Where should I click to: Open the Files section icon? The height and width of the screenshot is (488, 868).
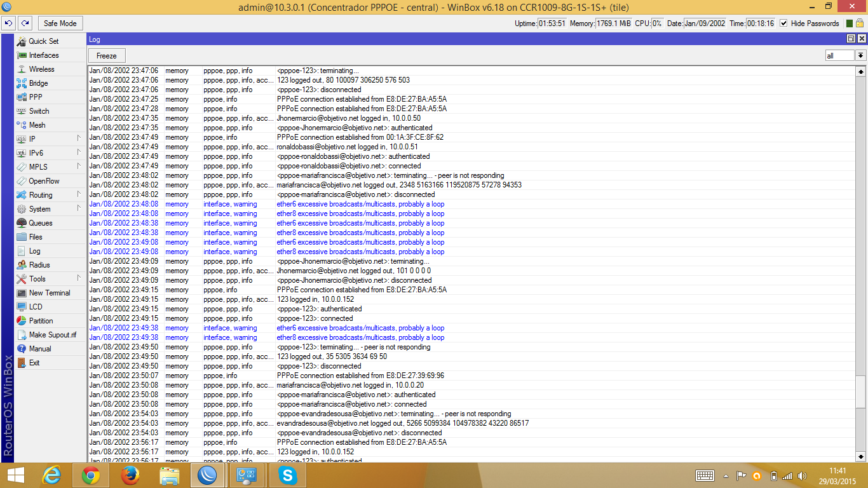tap(22, 237)
